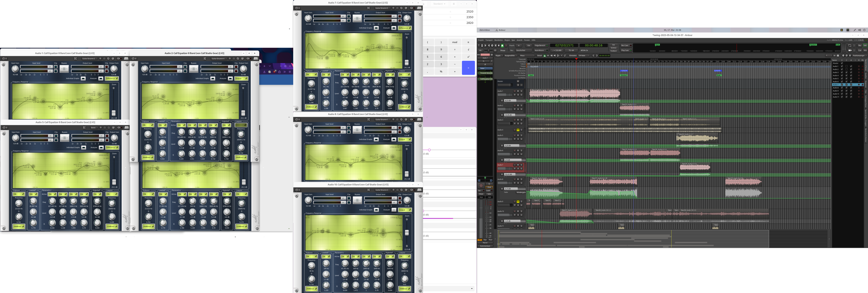Click the Punch In button
This screenshot has width=868, height=293.
(x=519, y=45)
